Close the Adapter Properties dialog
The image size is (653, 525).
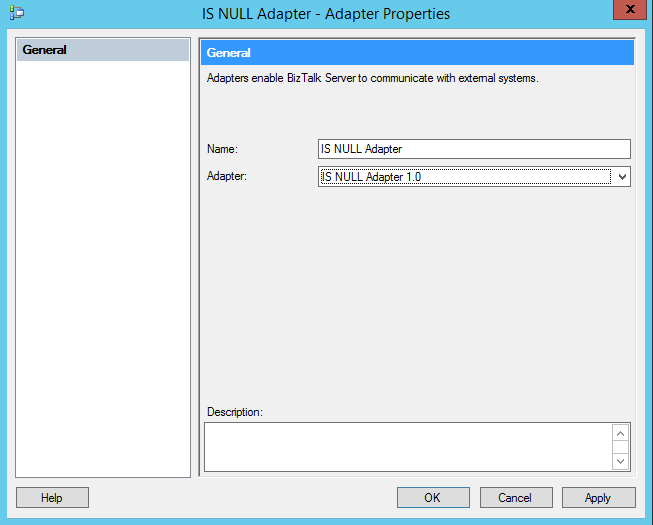click(630, 9)
